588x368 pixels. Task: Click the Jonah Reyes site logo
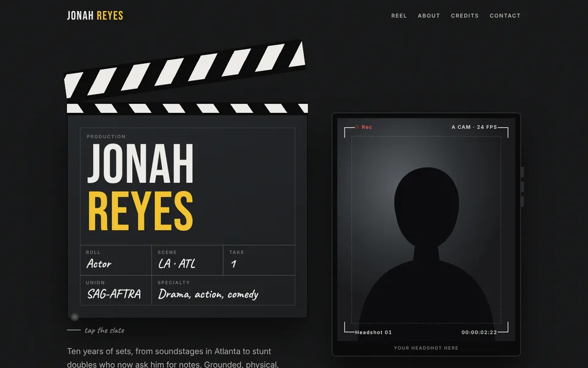[x=95, y=15]
